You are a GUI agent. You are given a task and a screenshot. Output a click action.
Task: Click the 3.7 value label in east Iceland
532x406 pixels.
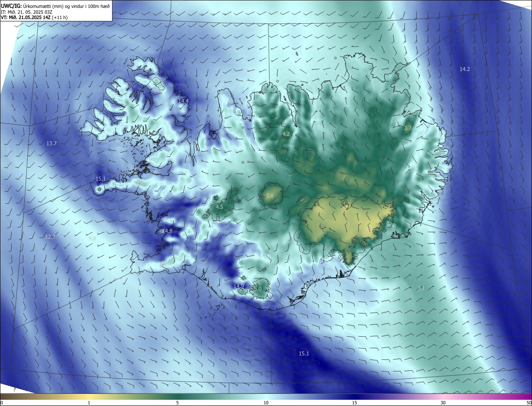[408, 128]
